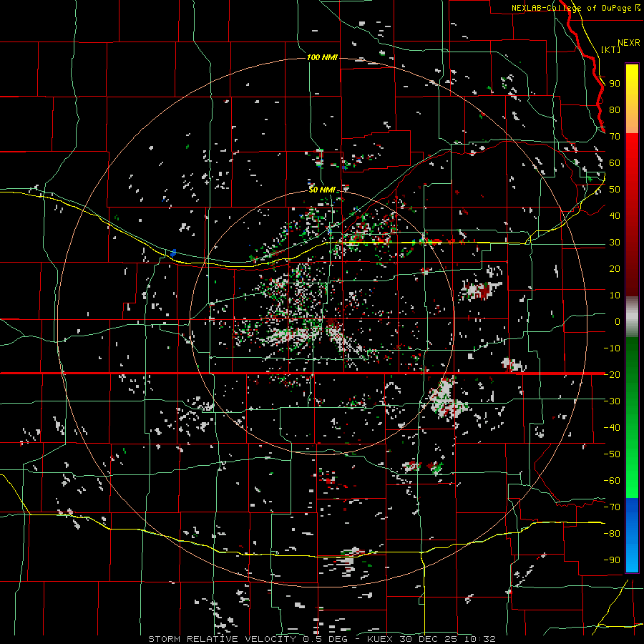Click the "0" value on the velocity scale
The image size is (644, 644).
pyautogui.click(x=618, y=322)
